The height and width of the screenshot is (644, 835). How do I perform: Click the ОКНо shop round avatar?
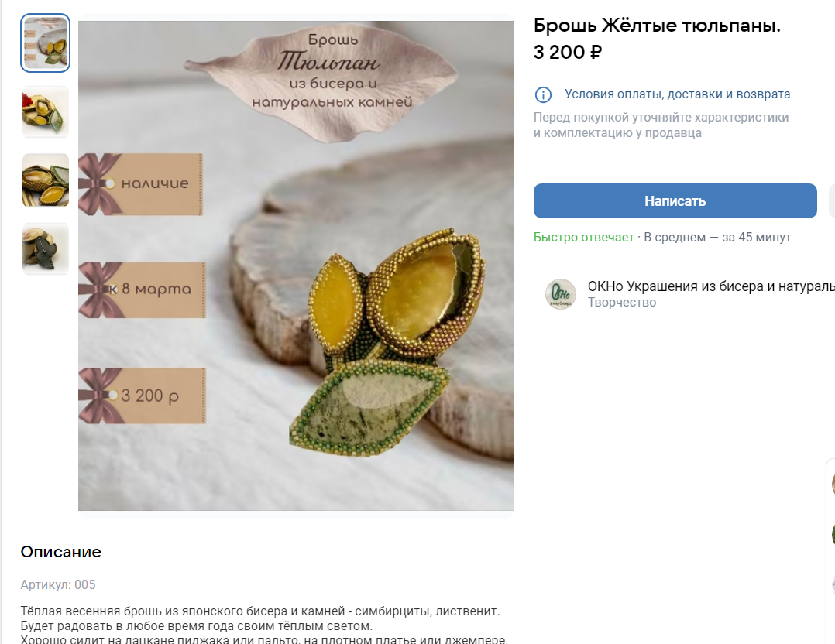point(560,294)
